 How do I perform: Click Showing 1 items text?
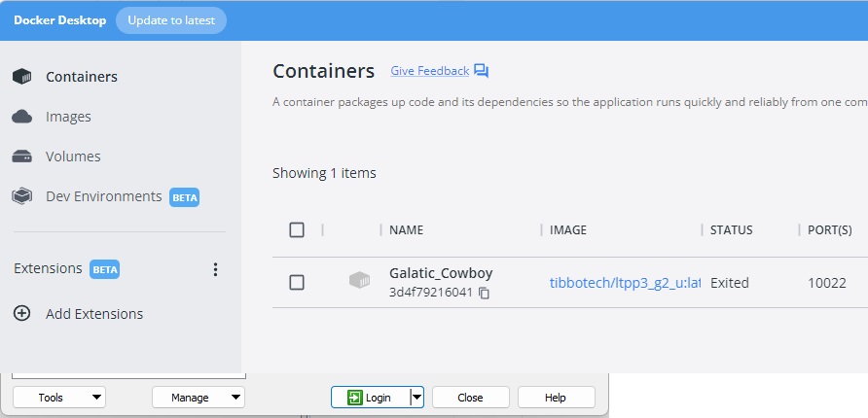[324, 173]
